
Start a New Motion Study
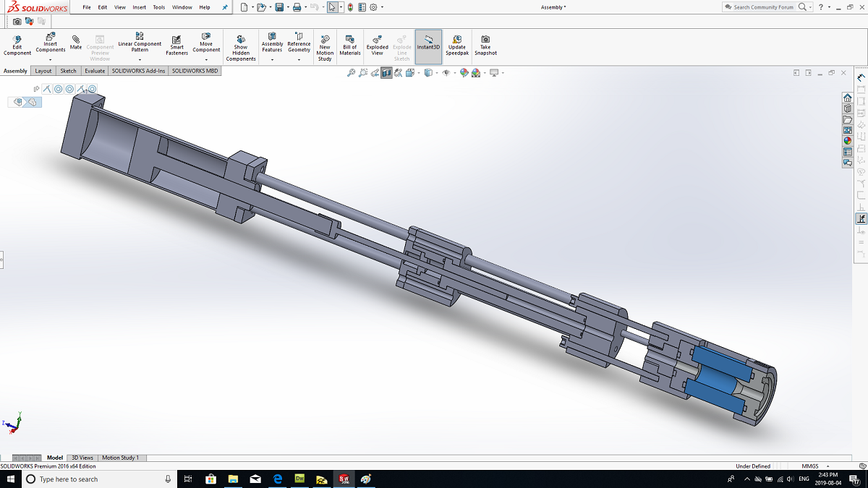point(325,48)
